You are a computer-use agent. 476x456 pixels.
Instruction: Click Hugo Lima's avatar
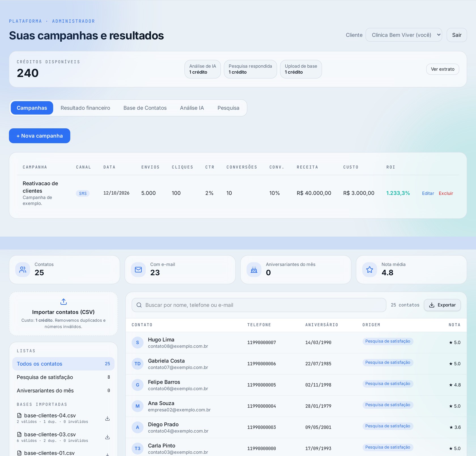(137, 342)
